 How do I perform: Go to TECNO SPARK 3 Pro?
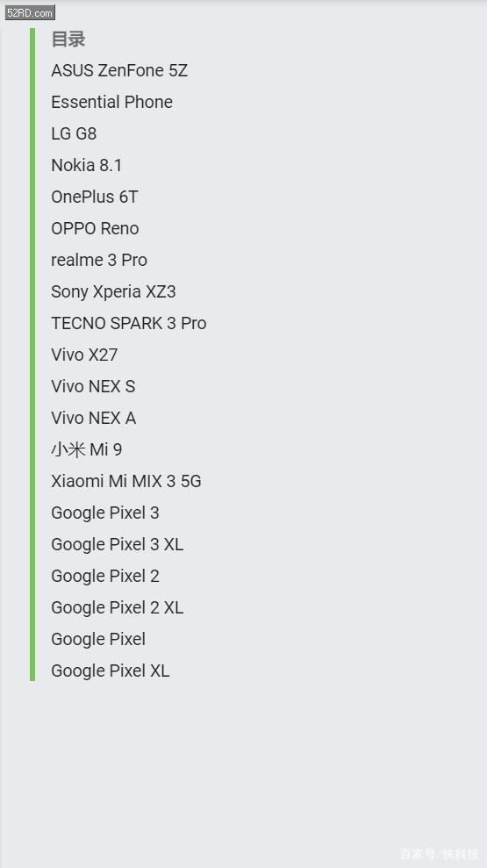(129, 323)
